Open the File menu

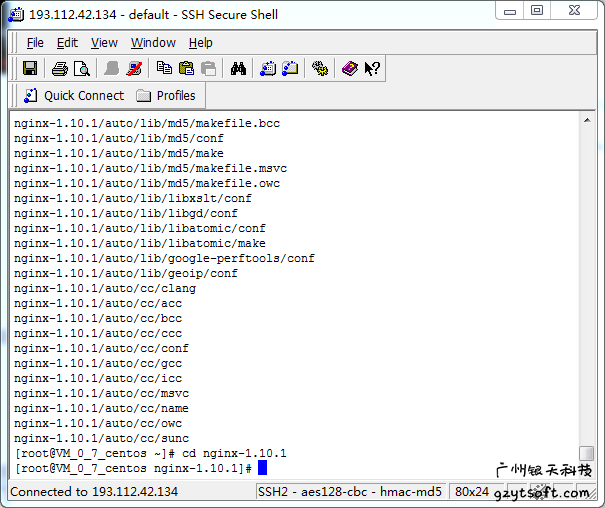35,43
